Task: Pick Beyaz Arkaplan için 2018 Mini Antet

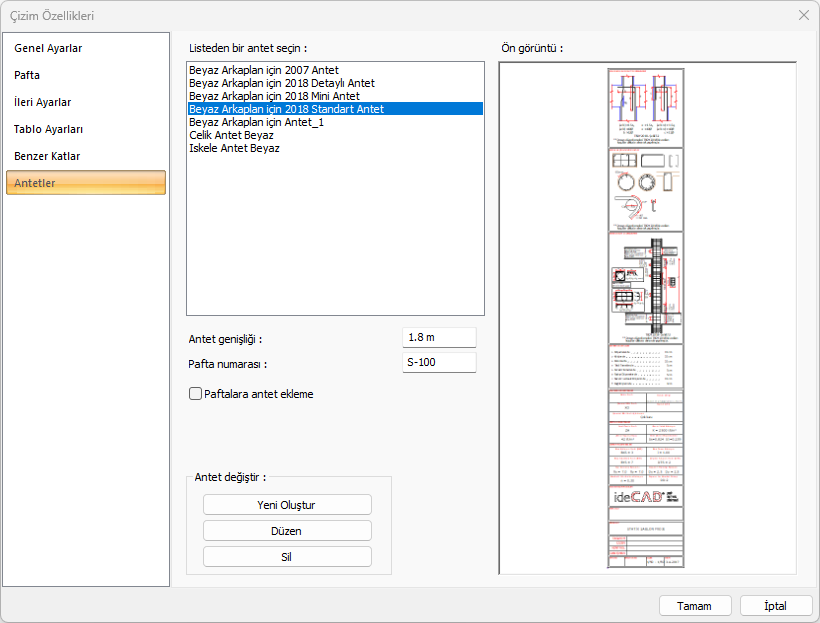Action: pos(274,96)
